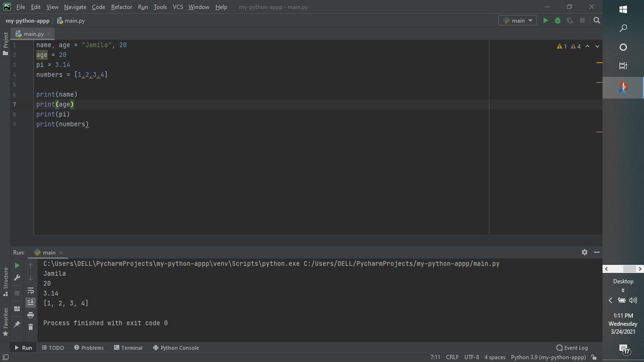
Task: Change CRLF line separator in status bar
Action: pyautogui.click(x=452, y=357)
